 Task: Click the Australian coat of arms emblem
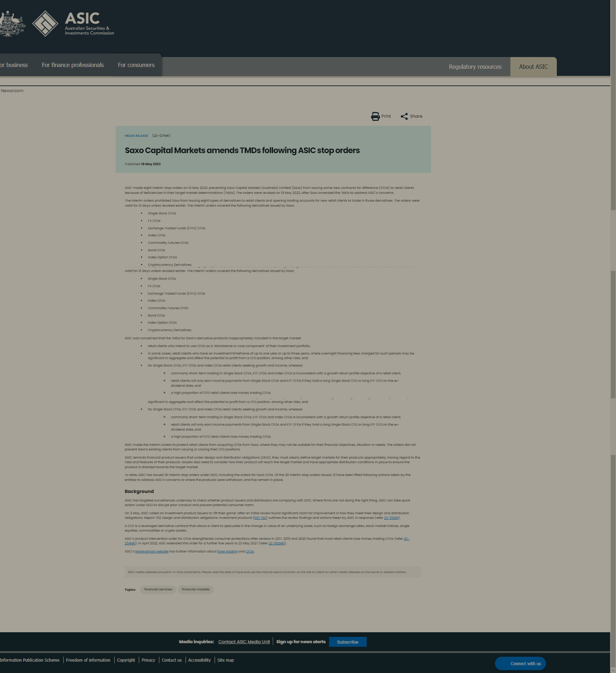(x=12, y=23)
